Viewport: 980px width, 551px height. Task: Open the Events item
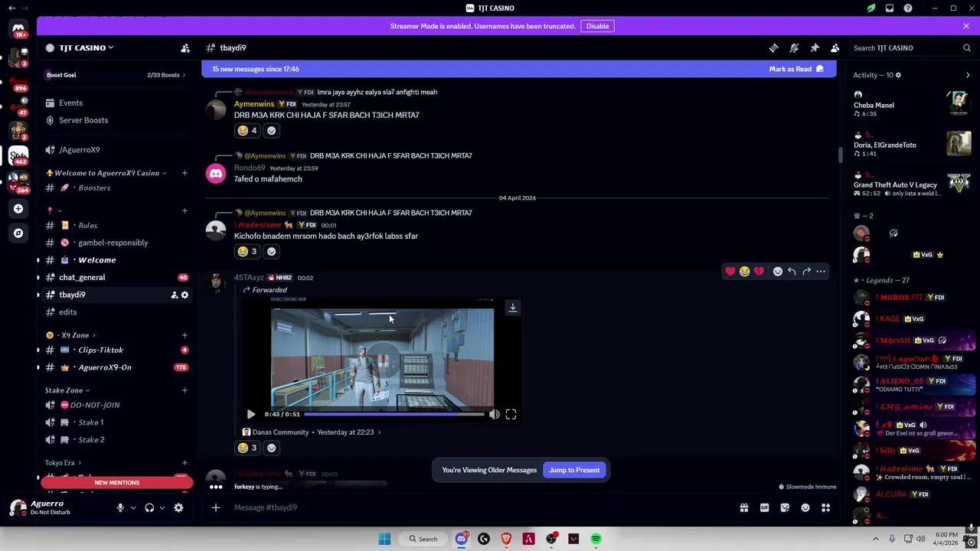[x=116, y=103]
